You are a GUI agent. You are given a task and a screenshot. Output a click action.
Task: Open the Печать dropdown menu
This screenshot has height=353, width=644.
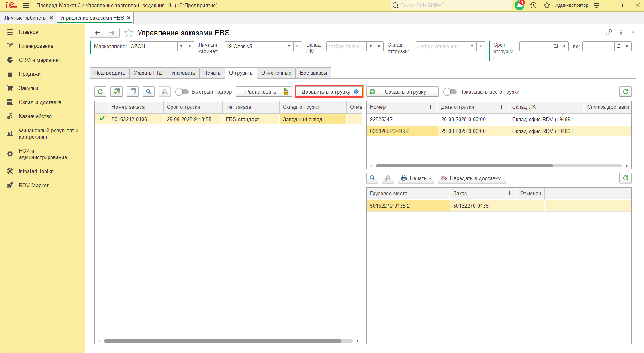[x=416, y=178]
